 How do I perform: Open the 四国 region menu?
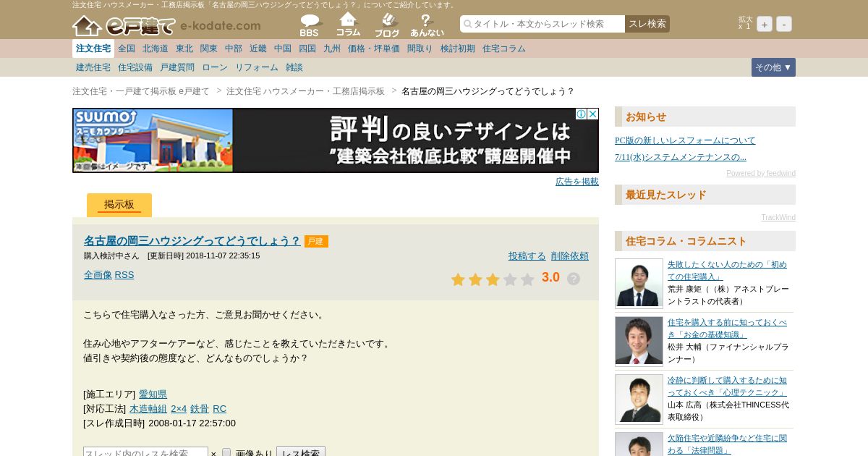(x=307, y=48)
